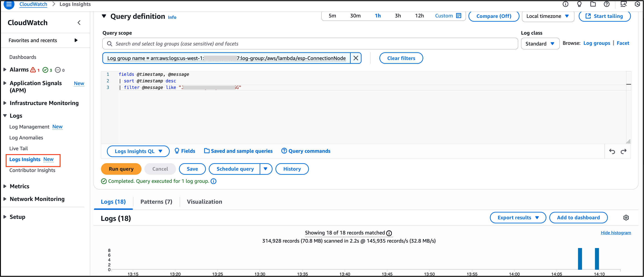Open the Standard log class dropdown

540,44
